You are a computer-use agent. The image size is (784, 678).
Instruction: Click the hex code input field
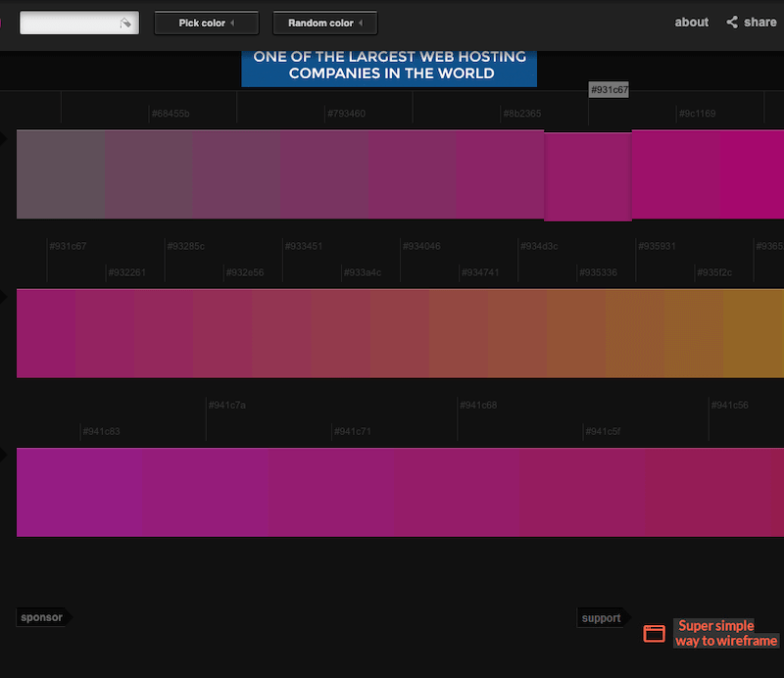coord(73,22)
